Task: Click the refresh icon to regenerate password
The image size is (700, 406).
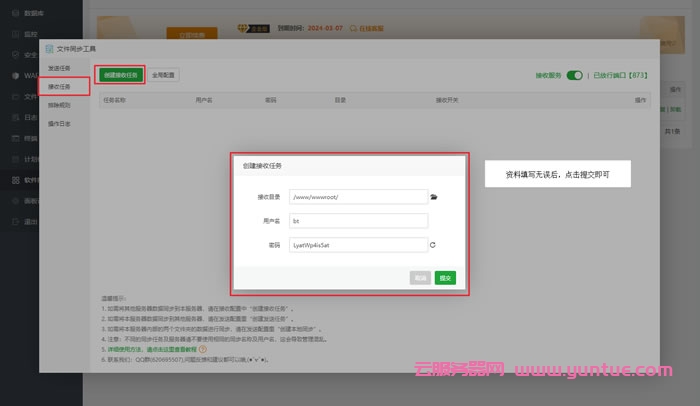Action: click(x=432, y=244)
